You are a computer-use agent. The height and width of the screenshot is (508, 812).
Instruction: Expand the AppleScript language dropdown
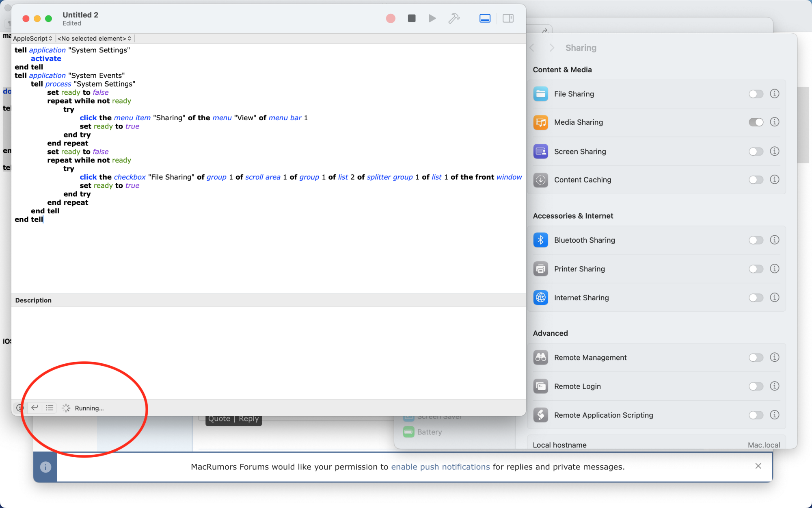pos(32,37)
